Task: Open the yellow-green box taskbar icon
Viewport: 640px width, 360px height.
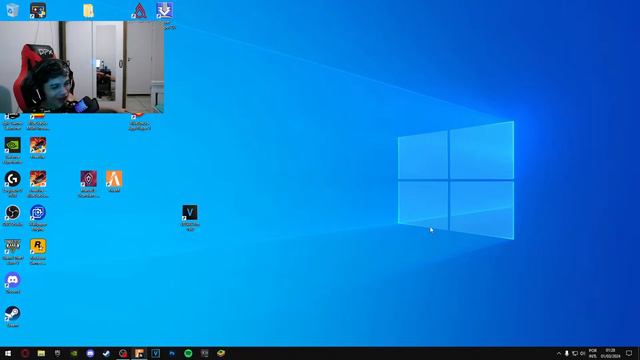Action: pyautogui.click(x=221, y=353)
